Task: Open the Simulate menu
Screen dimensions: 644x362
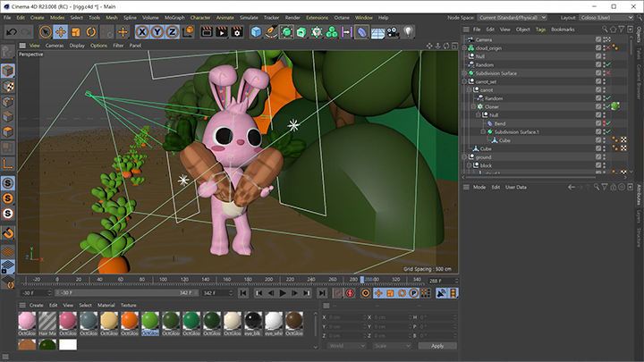Action: 249,18
